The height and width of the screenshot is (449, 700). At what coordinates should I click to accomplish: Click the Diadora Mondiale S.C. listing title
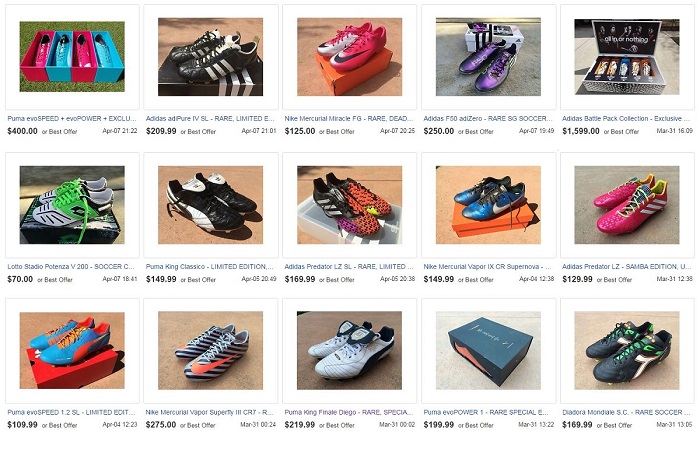(626, 412)
